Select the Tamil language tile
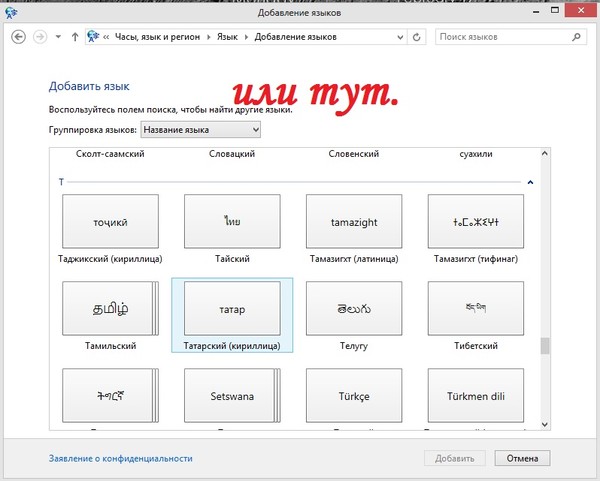 tap(110, 308)
